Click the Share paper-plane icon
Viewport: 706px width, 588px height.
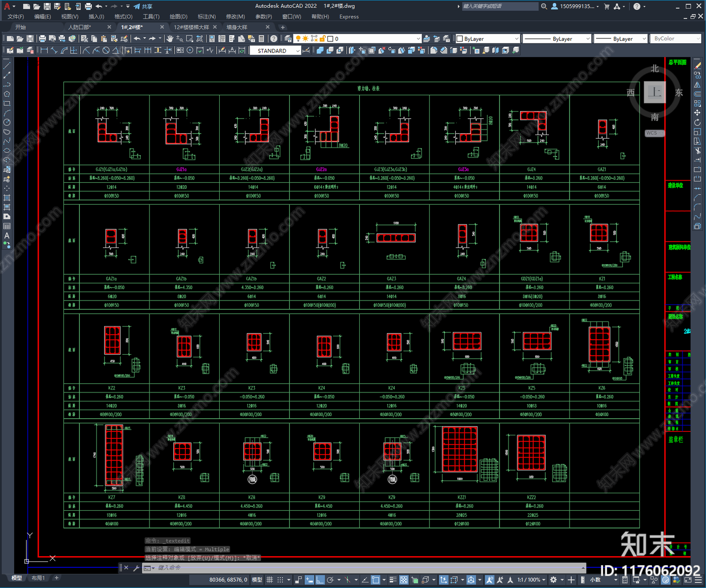click(x=137, y=6)
